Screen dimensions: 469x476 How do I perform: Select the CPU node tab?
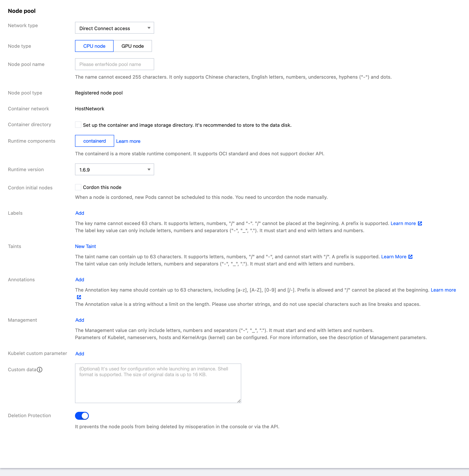point(94,46)
